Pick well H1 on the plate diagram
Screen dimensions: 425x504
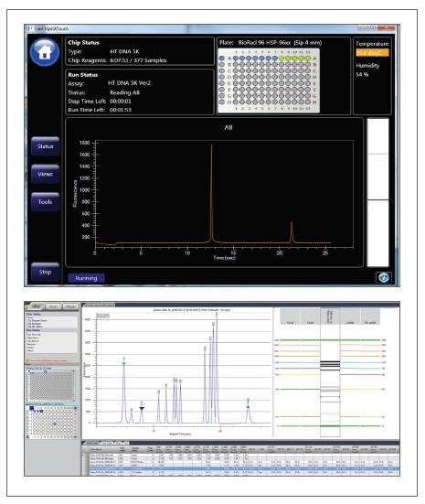236,102
